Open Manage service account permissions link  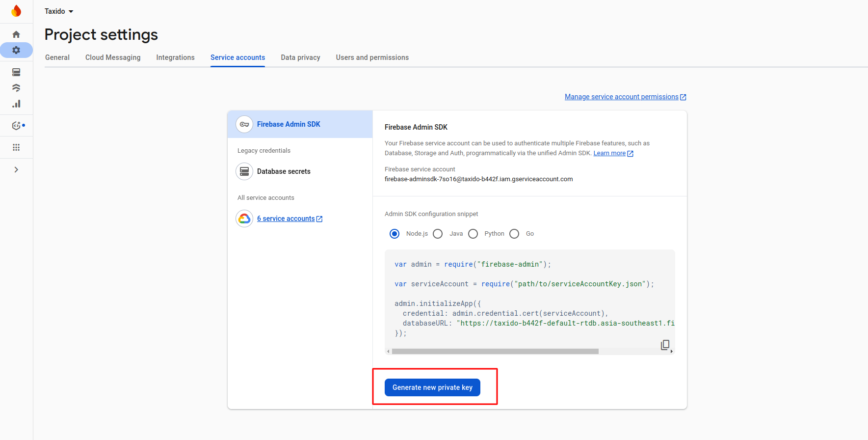point(621,97)
